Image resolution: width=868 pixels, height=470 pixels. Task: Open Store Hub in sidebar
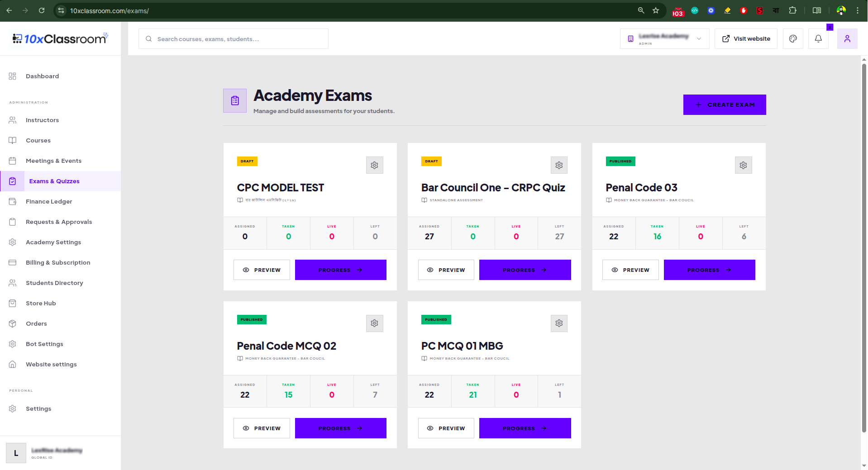tap(61, 303)
